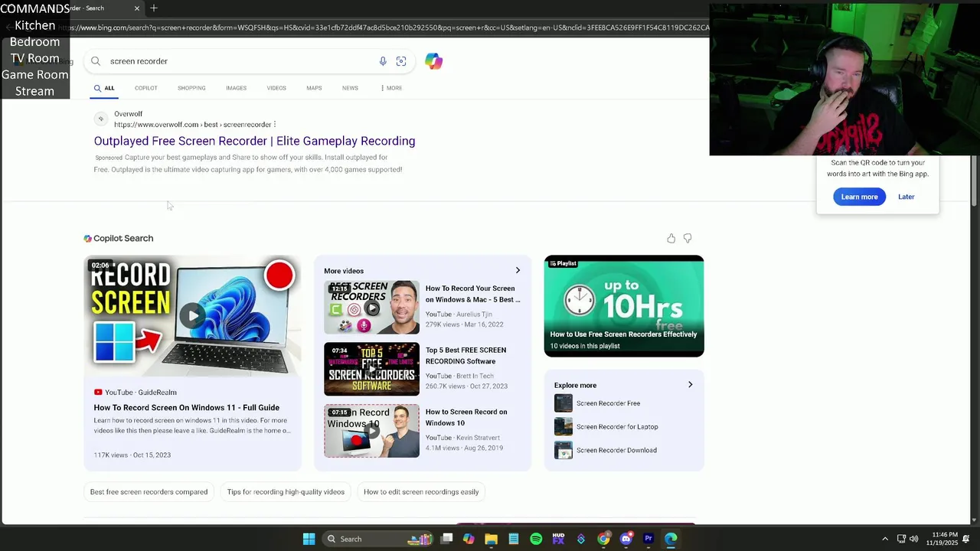Click the Learn more button
The image size is (980, 551).
(x=859, y=197)
